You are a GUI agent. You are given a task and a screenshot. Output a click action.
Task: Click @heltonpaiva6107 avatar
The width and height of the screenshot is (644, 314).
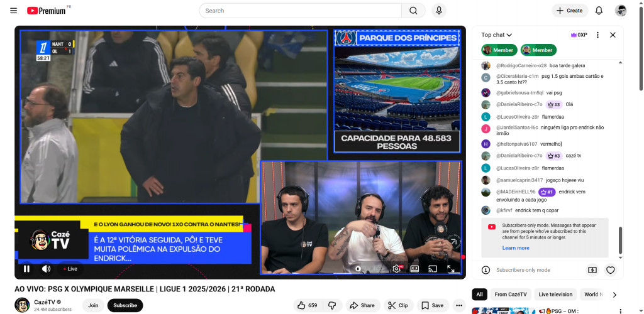pos(486,144)
